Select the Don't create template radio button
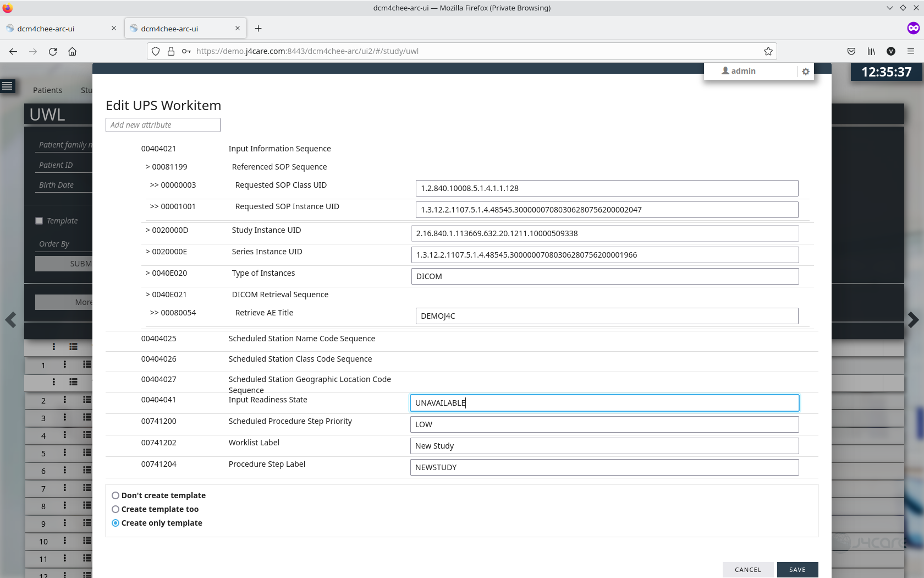The height and width of the screenshot is (578, 924). [115, 495]
